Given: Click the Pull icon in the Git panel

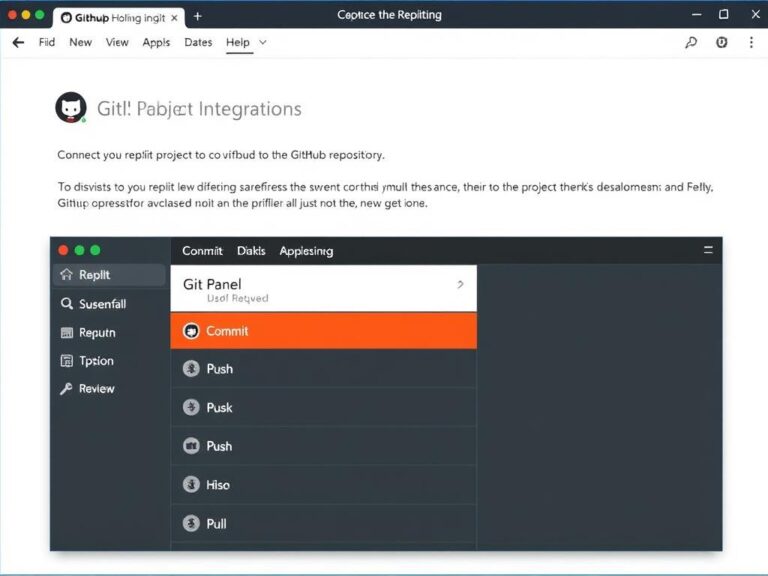Looking at the screenshot, I should click(x=191, y=523).
